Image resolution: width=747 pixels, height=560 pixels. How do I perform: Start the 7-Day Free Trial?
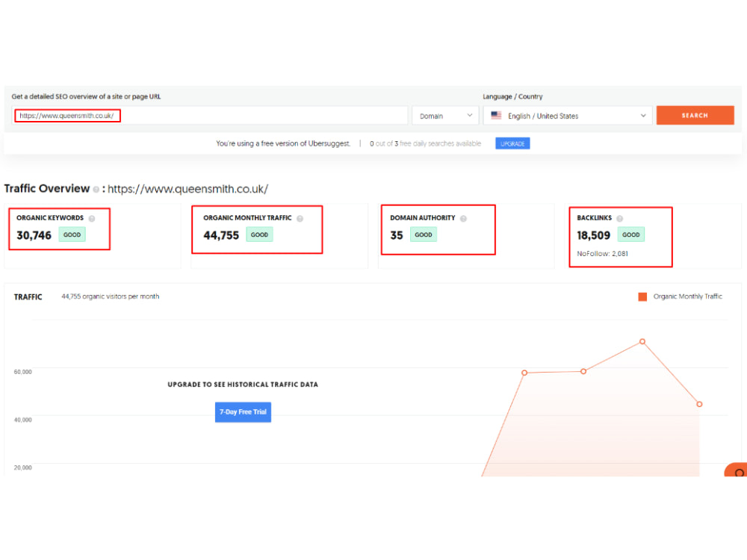[243, 412]
